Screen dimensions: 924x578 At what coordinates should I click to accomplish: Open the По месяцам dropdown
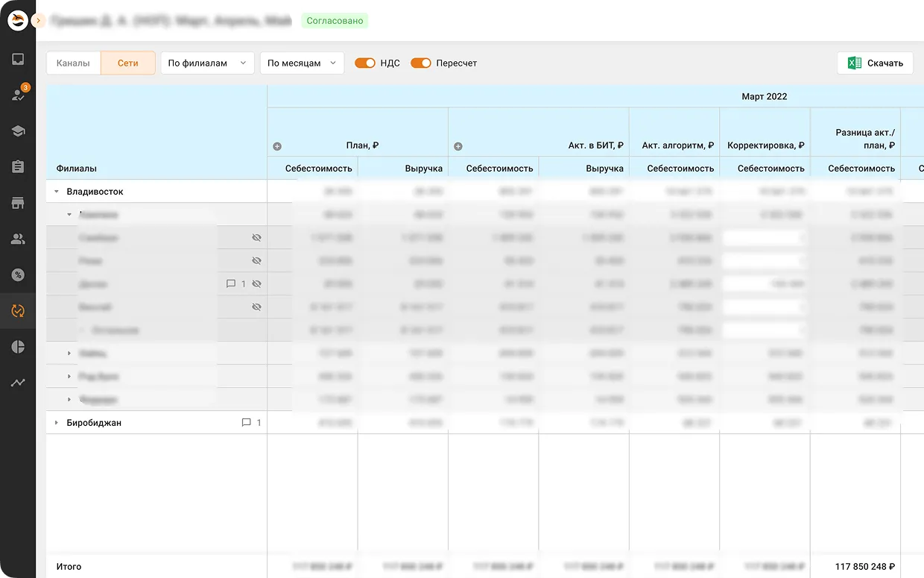[x=302, y=63]
